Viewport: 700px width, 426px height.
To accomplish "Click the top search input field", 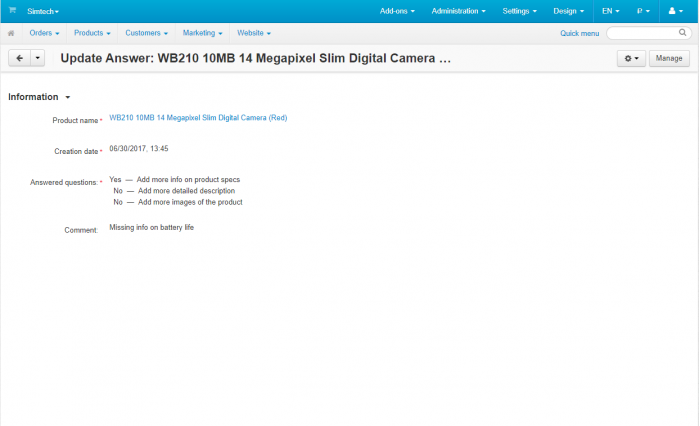I will (648, 33).
